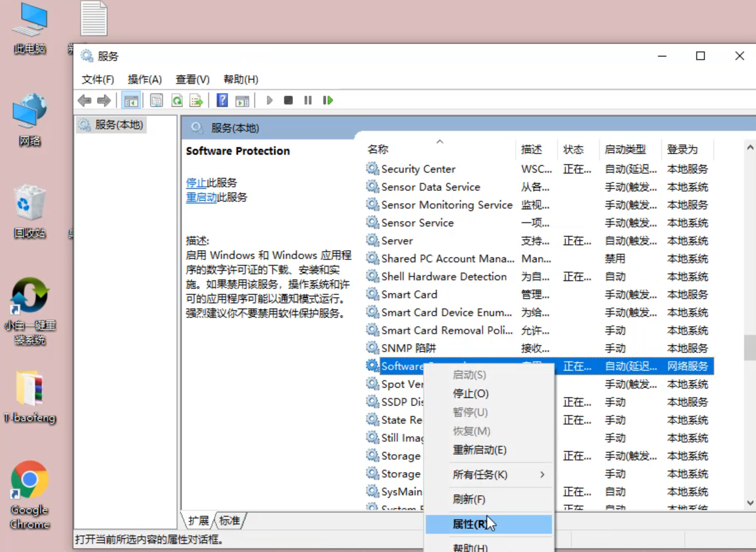756x552 pixels.
Task: Click the Restart Service toolbar icon
Action: [x=328, y=101]
